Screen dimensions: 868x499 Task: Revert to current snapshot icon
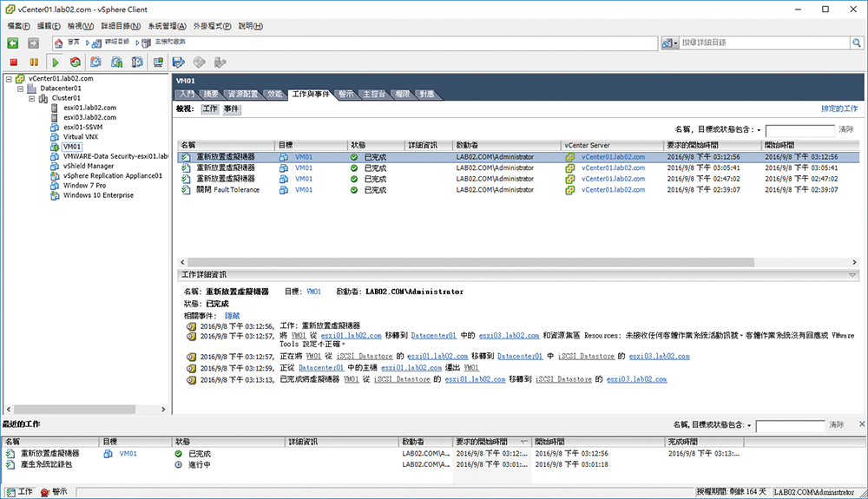click(116, 62)
